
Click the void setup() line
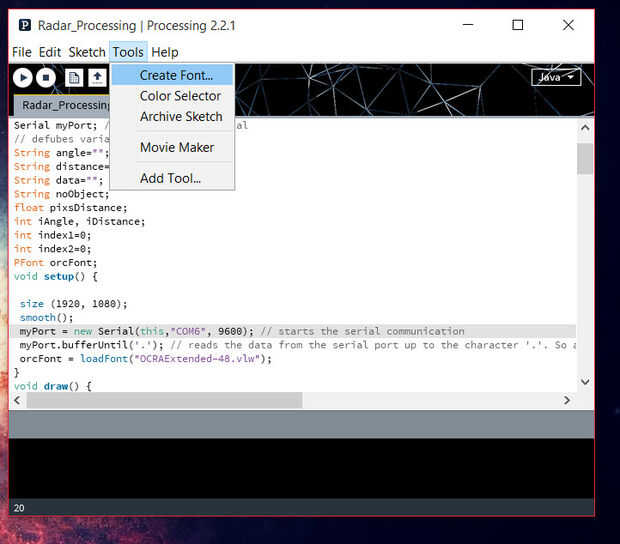pos(56,276)
